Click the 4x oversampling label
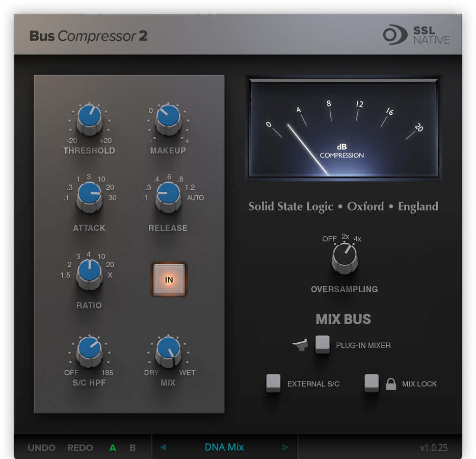The height and width of the screenshot is (459, 476). click(357, 239)
